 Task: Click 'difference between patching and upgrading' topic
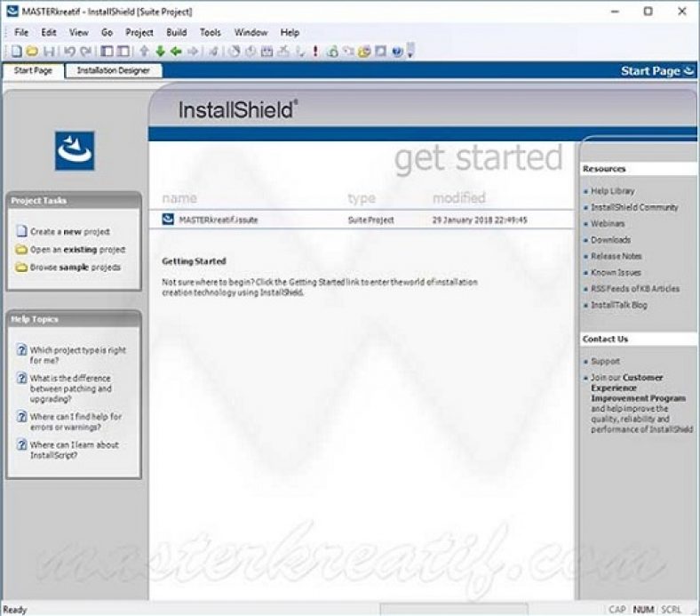tap(70, 388)
